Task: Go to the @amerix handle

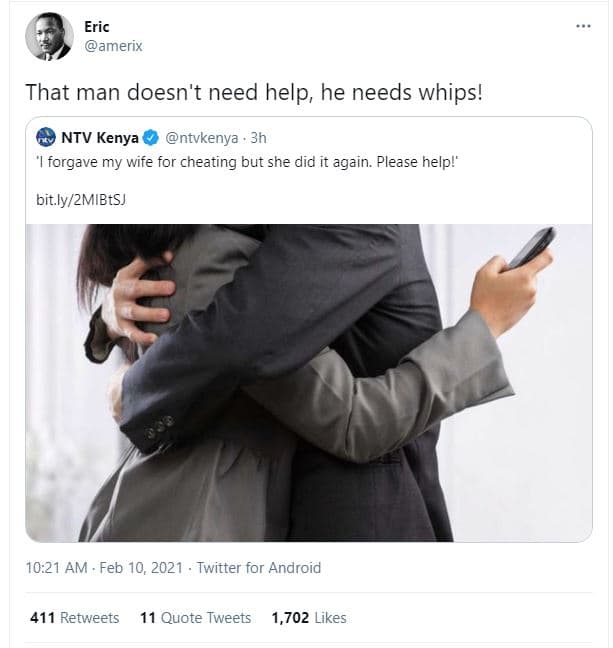Action: (112, 47)
